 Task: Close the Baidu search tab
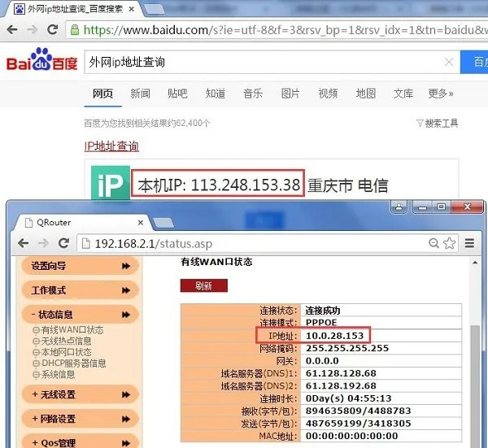(131, 9)
